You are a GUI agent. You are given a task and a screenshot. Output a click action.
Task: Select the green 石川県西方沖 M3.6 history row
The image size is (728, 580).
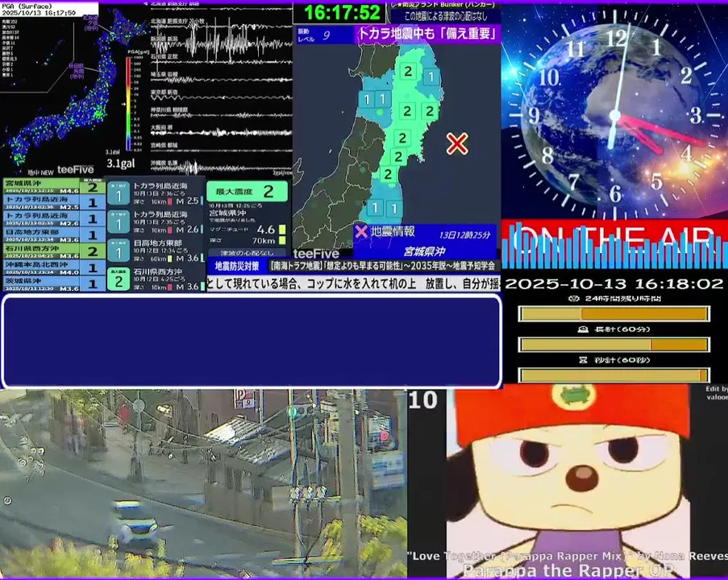point(54,251)
